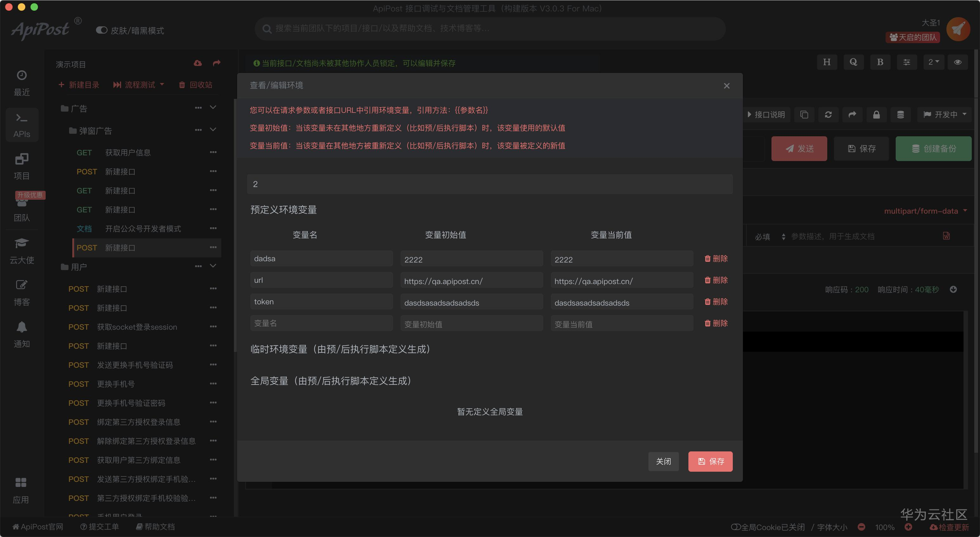Viewport: 980px width, 537px height.
Task: Increase font size with the plus icon
Action: point(908,527)
